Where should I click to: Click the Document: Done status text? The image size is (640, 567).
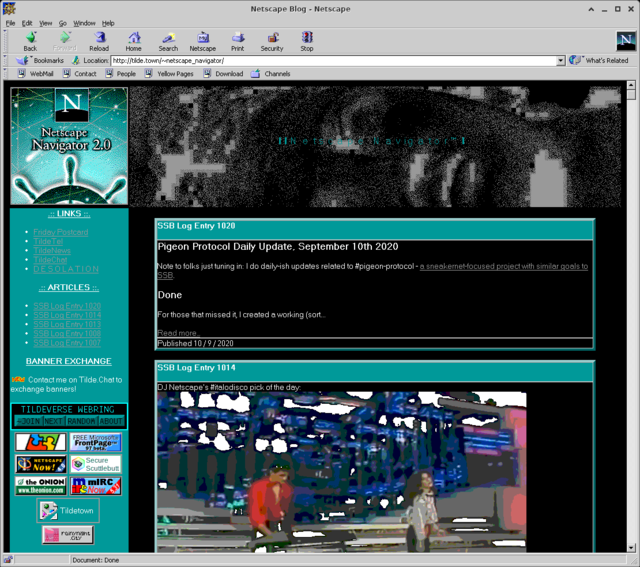pos(96,560)
